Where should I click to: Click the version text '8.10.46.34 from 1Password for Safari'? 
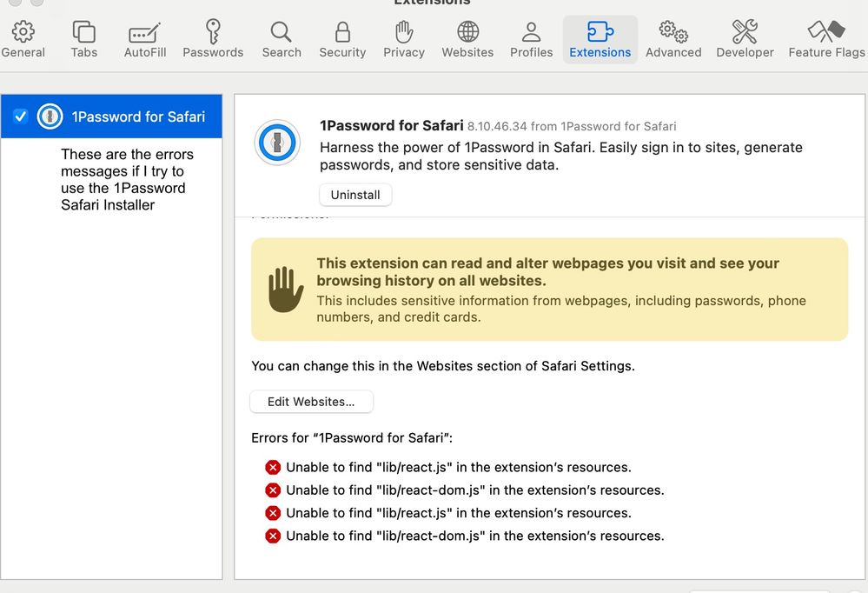(x=572, y=126)
